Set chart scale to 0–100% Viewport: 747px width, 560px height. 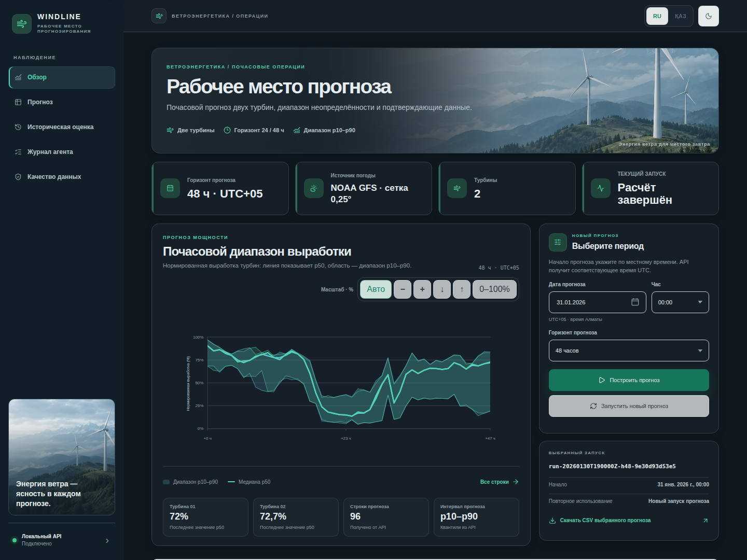pyautogui.click(x=494, y=289)
